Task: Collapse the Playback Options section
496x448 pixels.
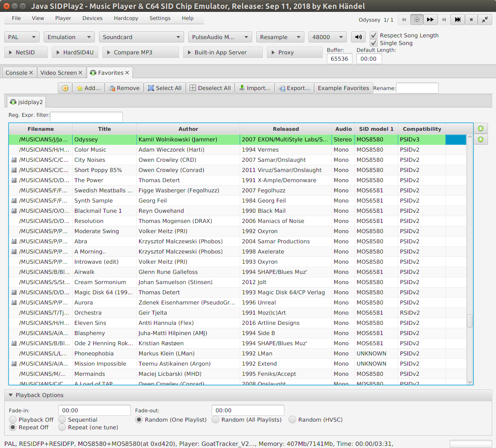Action: point(11,395)
